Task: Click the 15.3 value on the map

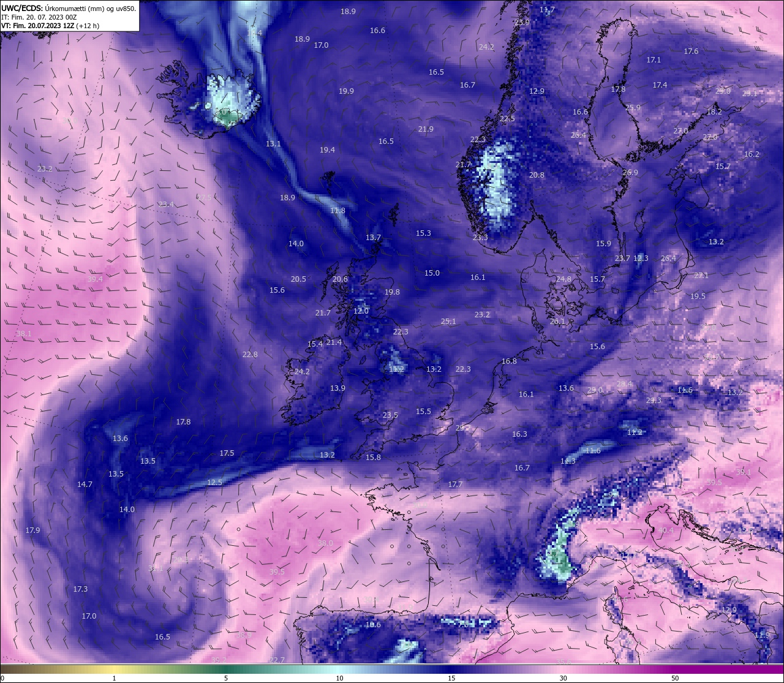Action: [x=423, y=233]
